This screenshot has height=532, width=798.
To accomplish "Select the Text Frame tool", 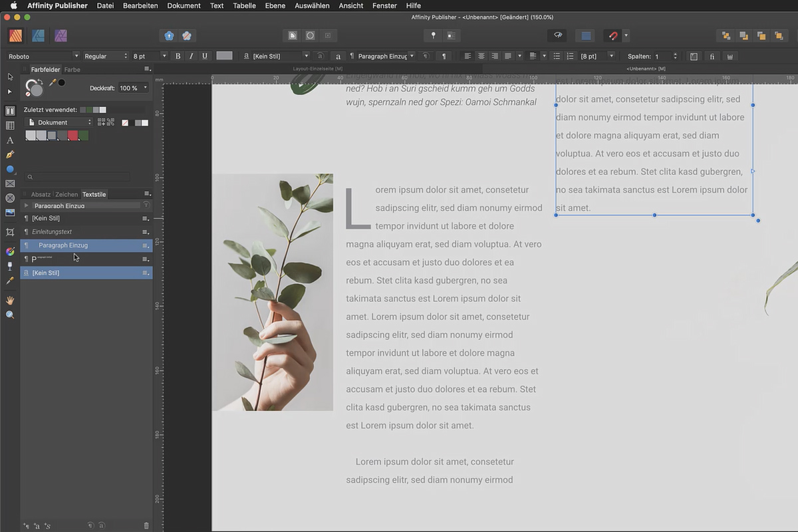I will pyautogui.click(x=10, y=111).
